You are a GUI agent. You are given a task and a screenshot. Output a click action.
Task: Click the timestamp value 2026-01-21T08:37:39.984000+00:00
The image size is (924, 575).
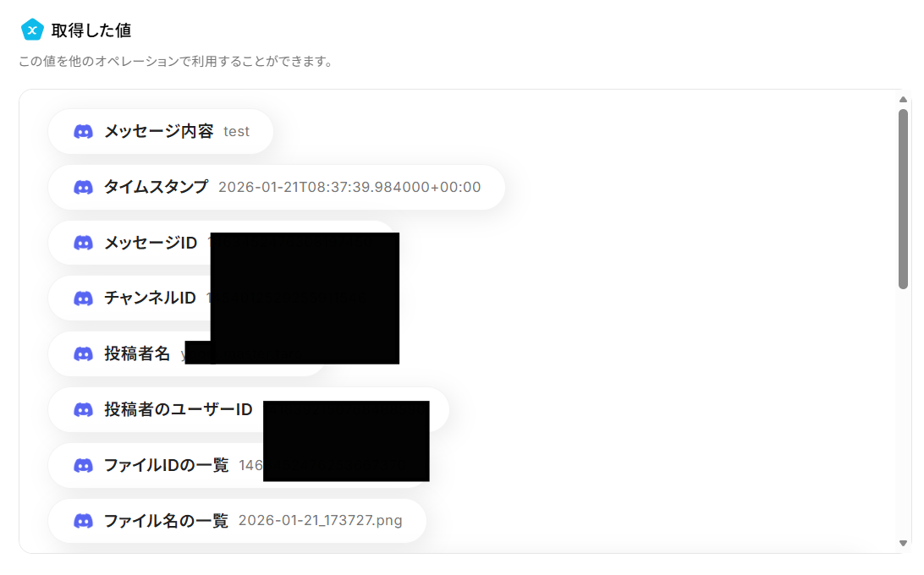[349, 188]
